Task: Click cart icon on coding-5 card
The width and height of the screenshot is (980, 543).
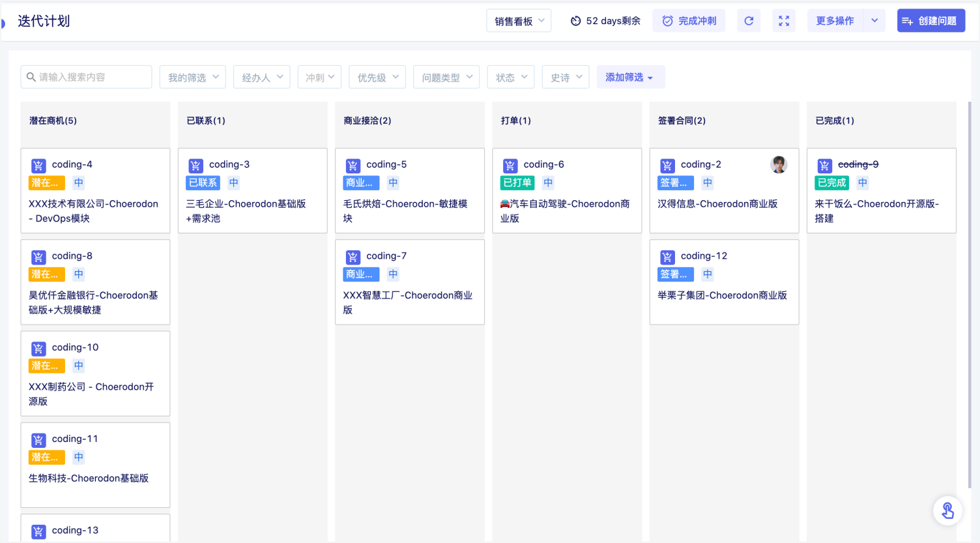Action: (x=353, y=166)
